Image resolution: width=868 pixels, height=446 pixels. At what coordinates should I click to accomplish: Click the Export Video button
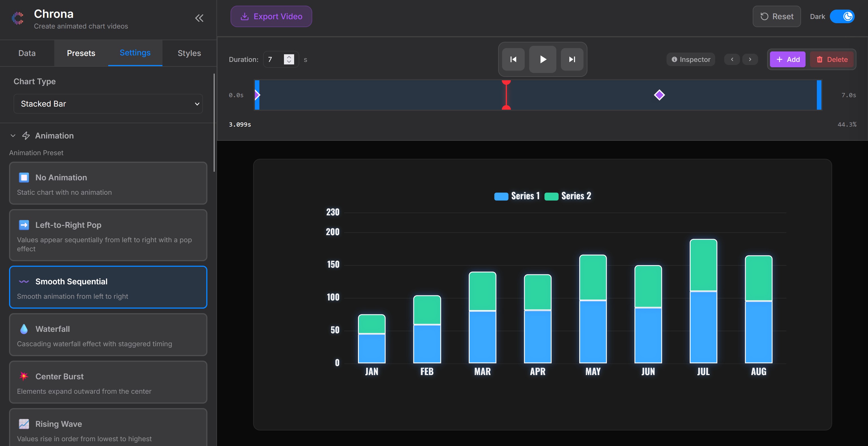pyautogui.click(x=271, y=16)
